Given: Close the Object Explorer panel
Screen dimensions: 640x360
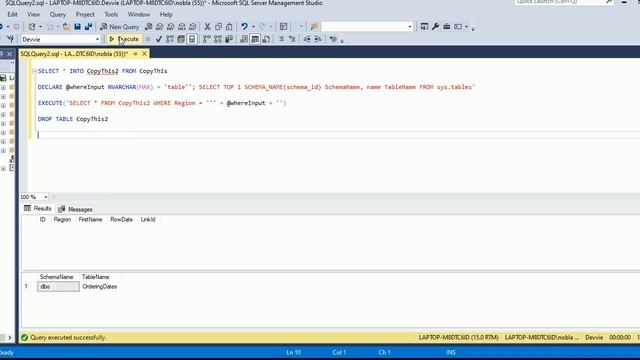Looking at the screenshot, I should (x=9, y=54).
